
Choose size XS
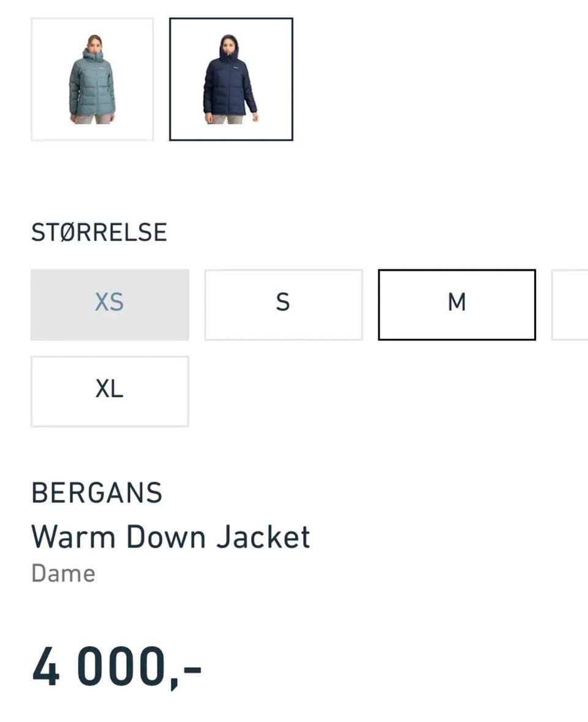tap(110, 305)
